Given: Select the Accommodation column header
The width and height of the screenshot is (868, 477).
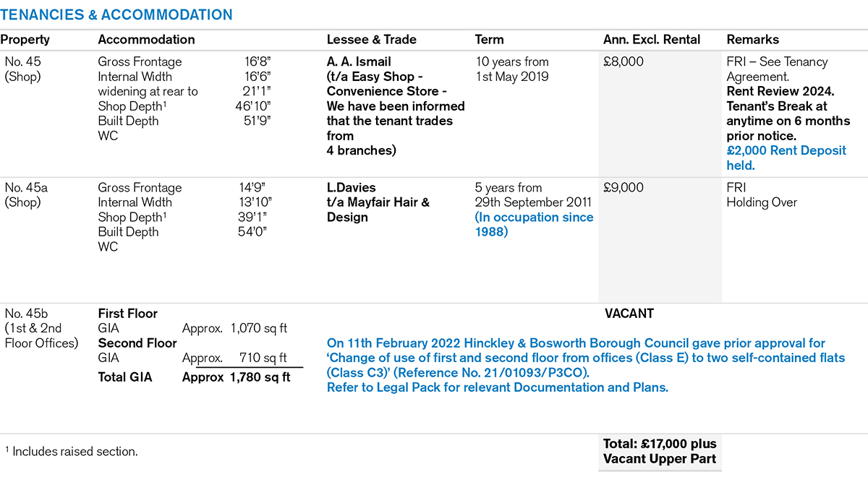Looking at the screenshot, I should pyautogui.click(x=146, y=40).
